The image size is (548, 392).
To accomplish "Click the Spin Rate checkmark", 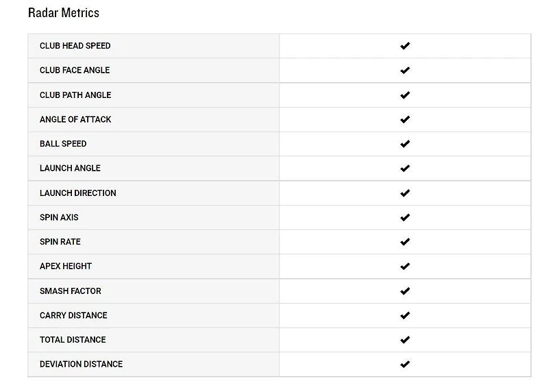I will click(x=405, y=242).
